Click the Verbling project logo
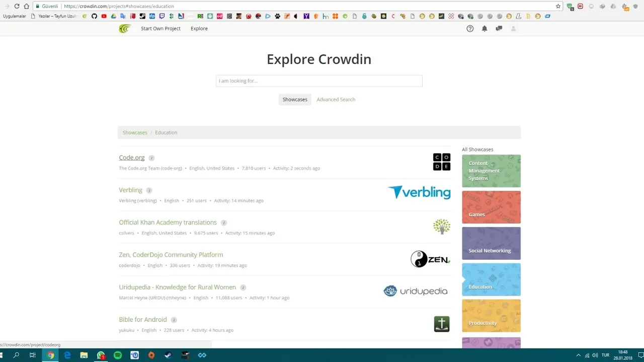Viewport: 644px width, 362px height. 419,192
